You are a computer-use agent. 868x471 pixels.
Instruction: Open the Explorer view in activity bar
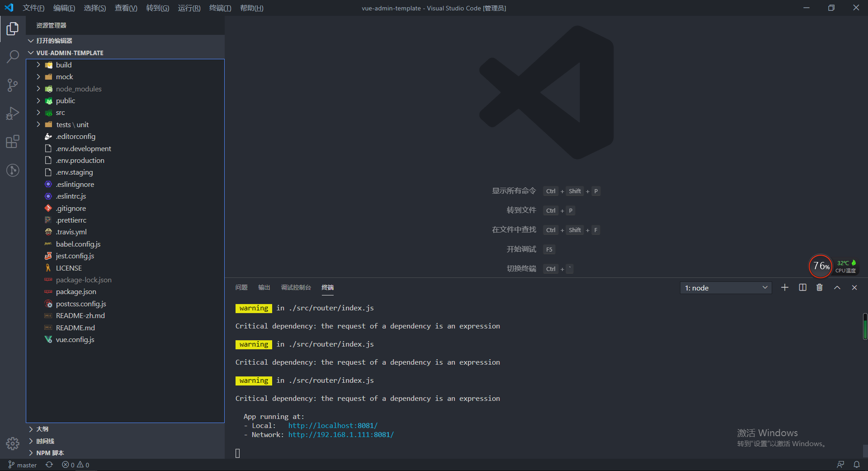coord(13,29)
